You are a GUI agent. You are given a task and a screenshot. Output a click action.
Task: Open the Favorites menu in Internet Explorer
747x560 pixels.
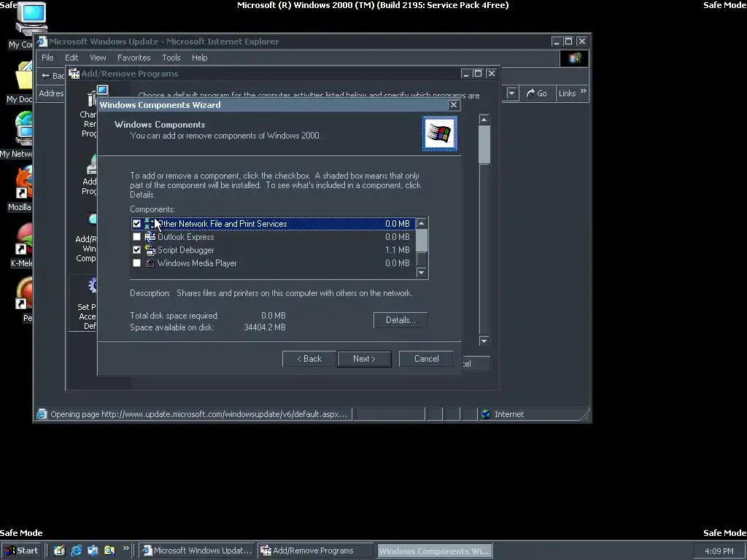tap(134, 58)
